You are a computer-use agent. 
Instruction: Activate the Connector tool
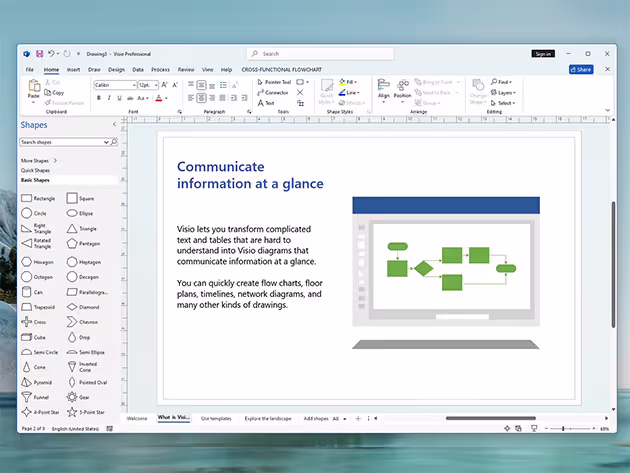click(272, 92)
